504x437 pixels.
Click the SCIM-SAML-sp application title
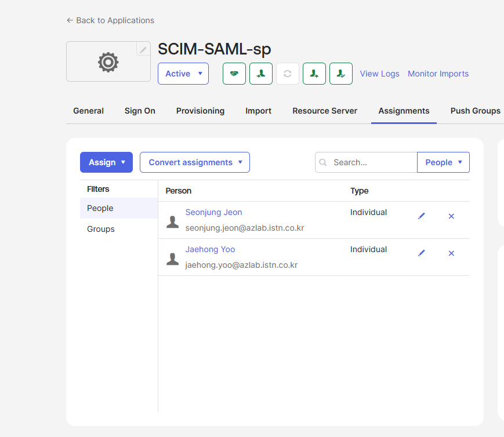(x=215, y=49)
